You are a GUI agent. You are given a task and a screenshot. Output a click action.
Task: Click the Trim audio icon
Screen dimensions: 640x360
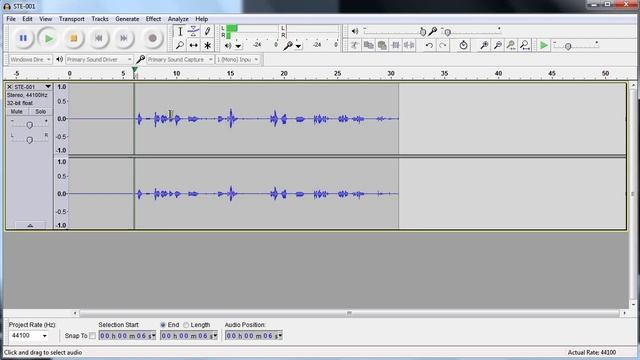[396, 45]
